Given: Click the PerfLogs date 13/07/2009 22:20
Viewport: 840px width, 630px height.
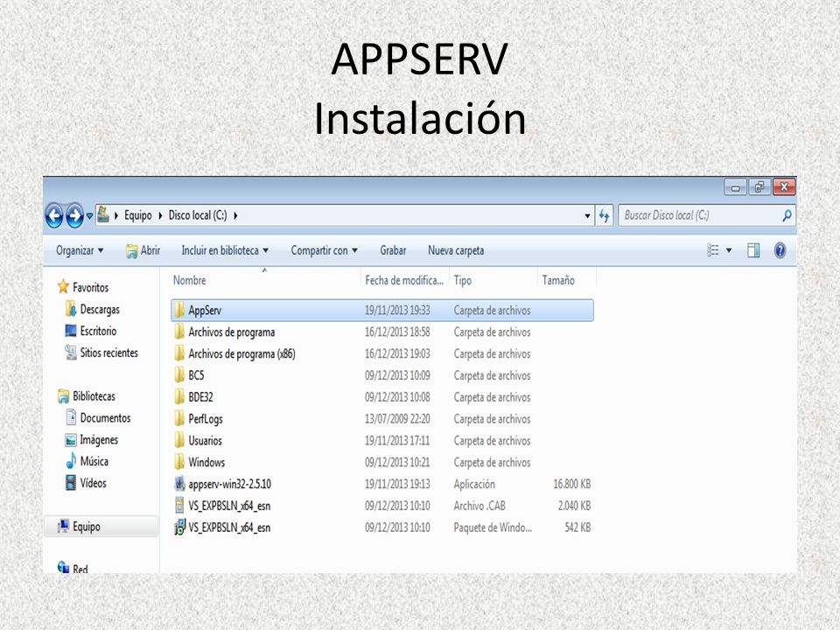Looking at the screenshot, I should click(397, 419).
